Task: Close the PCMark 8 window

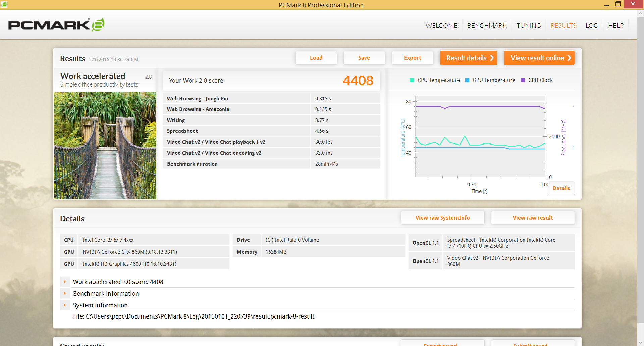Action: click(633, 4)
